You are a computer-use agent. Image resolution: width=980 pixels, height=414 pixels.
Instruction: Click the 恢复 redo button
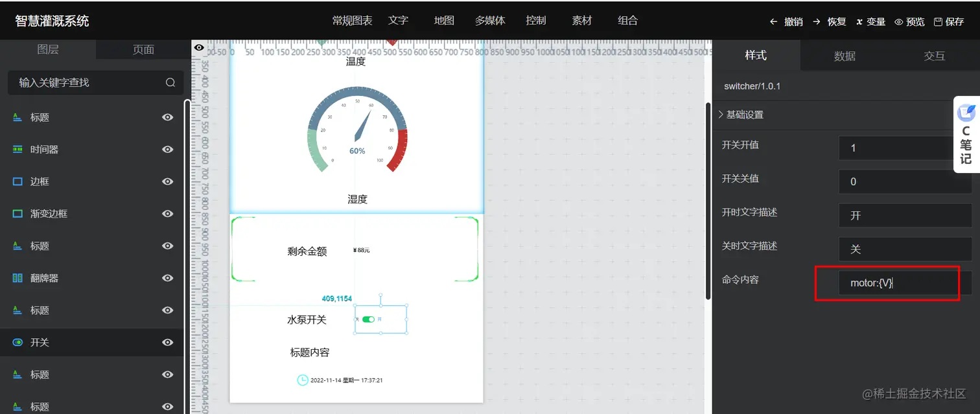click(x=829, y=21)
